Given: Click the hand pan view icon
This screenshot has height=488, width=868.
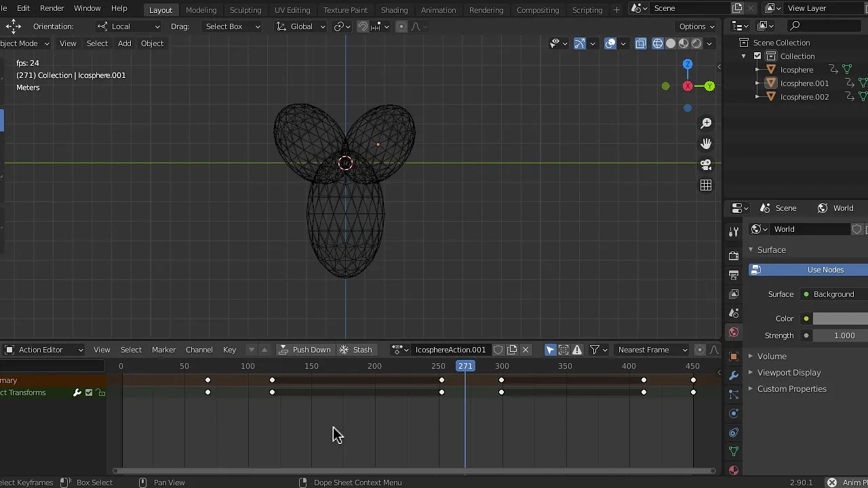Looking at the screenshot, I should click(706, 144).
